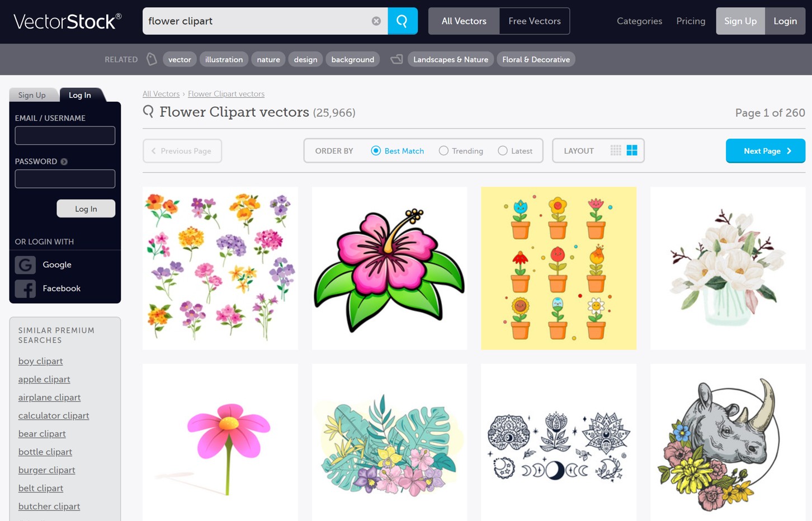Screen dimensions: 812x521
Task: Open 'butcher clipart' similar search
Action: coord(49,506)
